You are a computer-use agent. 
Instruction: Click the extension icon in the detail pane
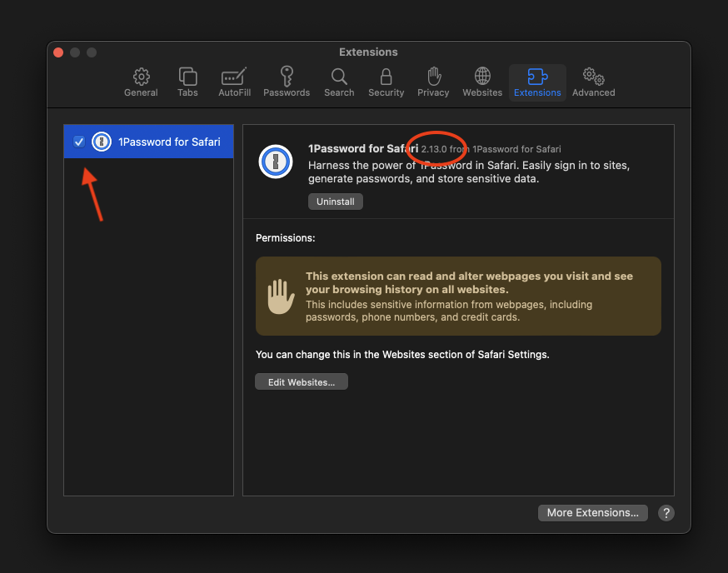pyautogui.click(x=276, y=162)
